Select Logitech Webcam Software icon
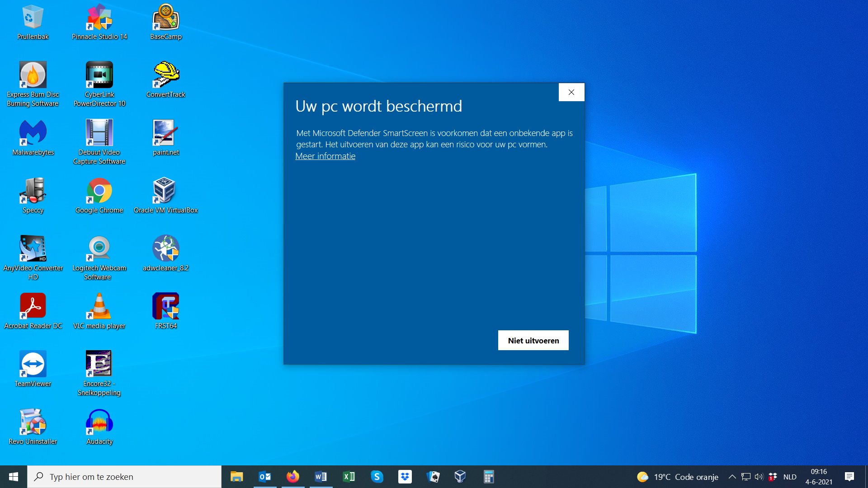 pos(99,258)
